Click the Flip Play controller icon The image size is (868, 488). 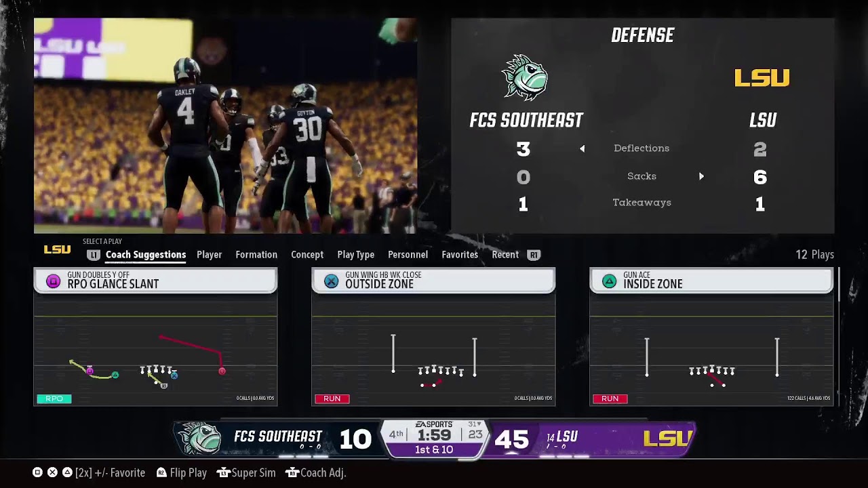[x=161, y=472]
